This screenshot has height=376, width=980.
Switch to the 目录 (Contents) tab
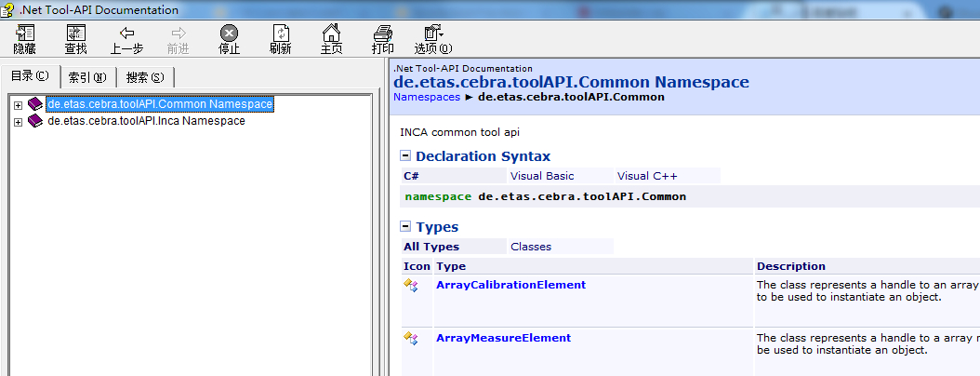pos(30,76)
